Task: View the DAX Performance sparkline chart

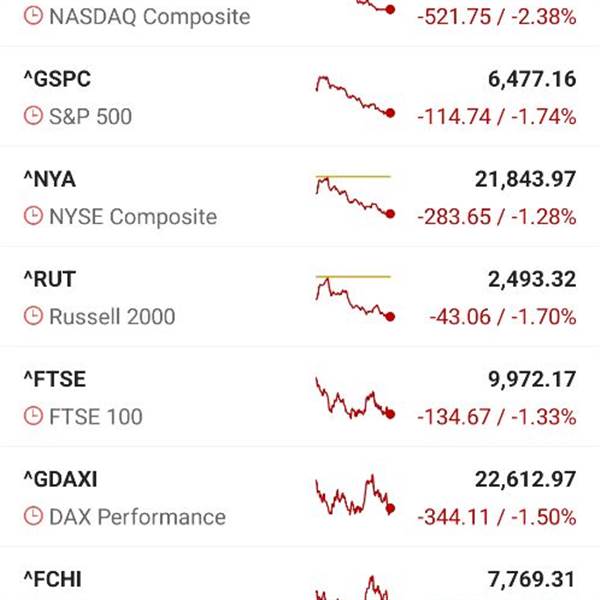Action: (354, 496)
